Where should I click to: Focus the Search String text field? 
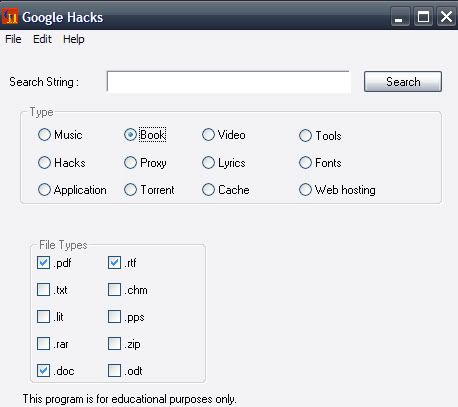point(228,81)
